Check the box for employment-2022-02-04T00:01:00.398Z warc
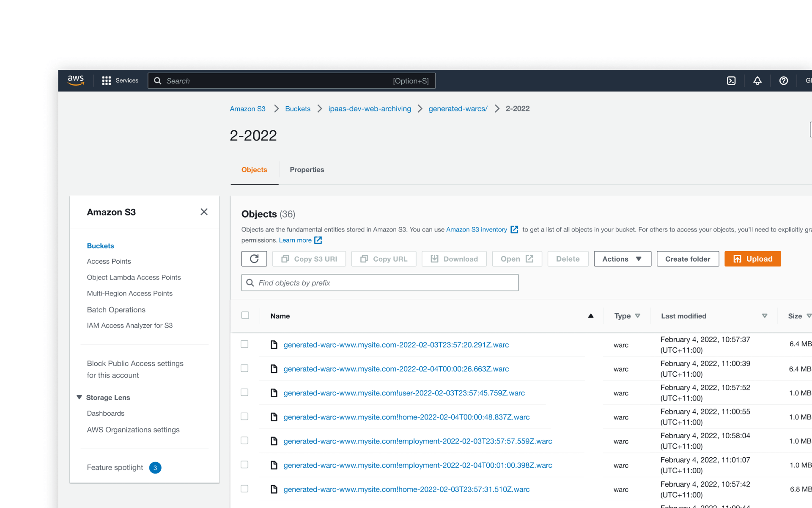The height and width of the screenshot is (508, 812). tap(244, 465)
